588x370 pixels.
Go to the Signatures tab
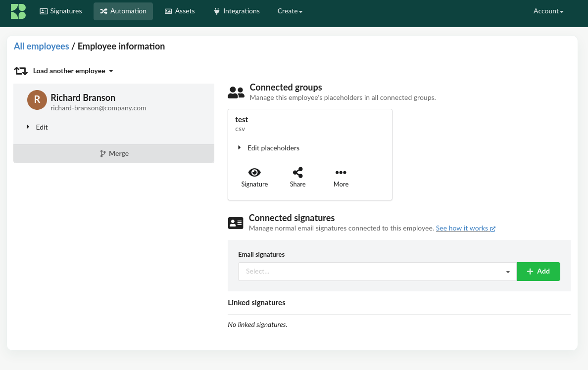(61, 11)
